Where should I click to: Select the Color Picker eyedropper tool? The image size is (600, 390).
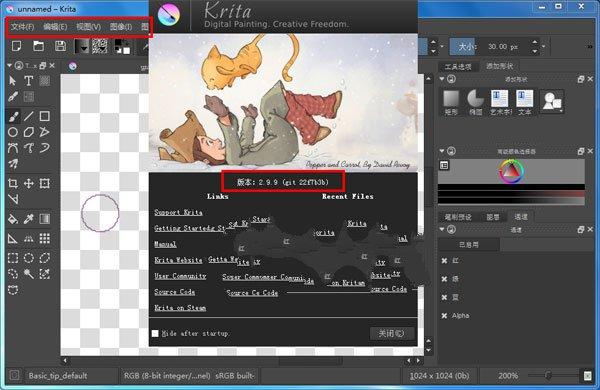[x=29, y=219]
